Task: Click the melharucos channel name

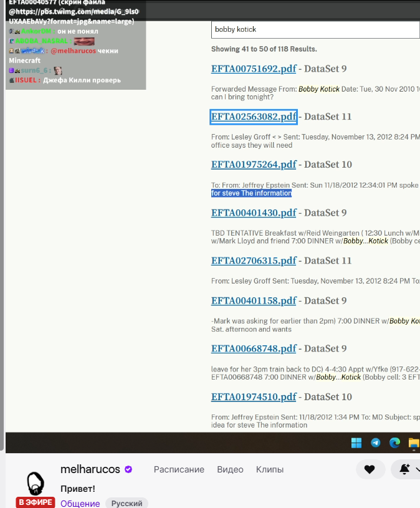Action: click(90, 469)
